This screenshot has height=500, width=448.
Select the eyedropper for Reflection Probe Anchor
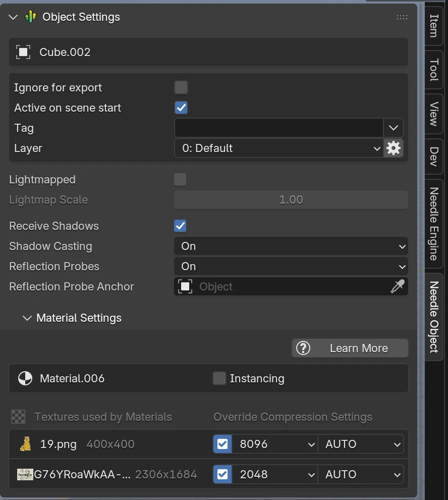pyautogui.click(x=398, y=286)
